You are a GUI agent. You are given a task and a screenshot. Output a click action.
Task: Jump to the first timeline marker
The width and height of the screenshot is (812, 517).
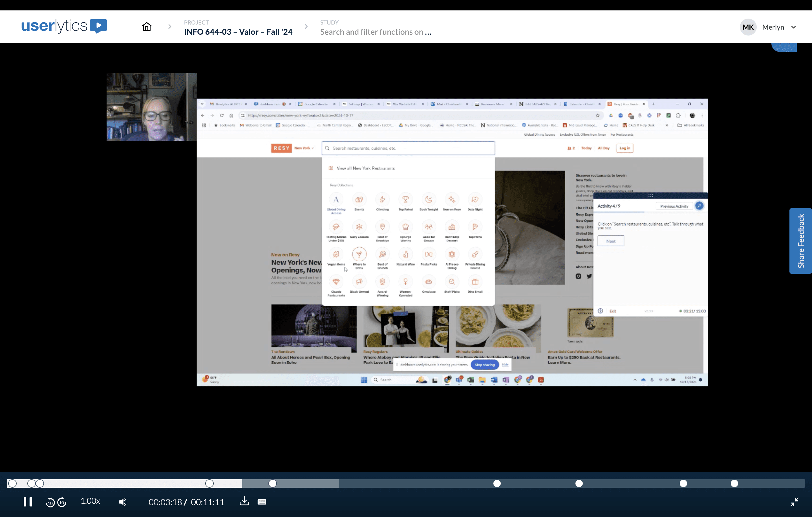point(12,484)
